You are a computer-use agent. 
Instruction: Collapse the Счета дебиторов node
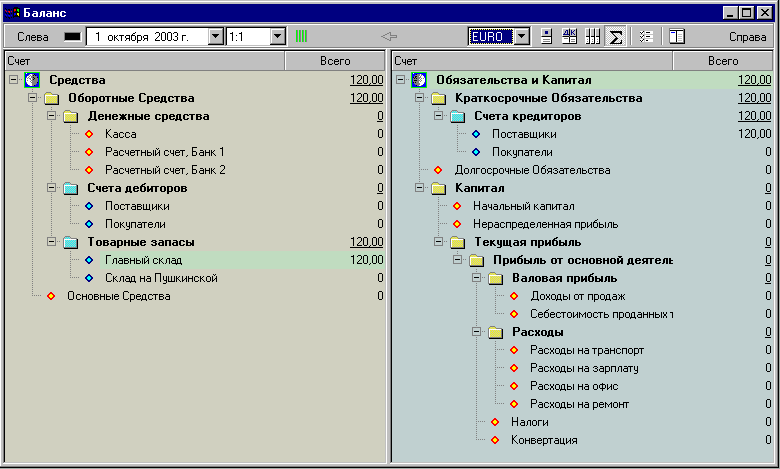51,188
